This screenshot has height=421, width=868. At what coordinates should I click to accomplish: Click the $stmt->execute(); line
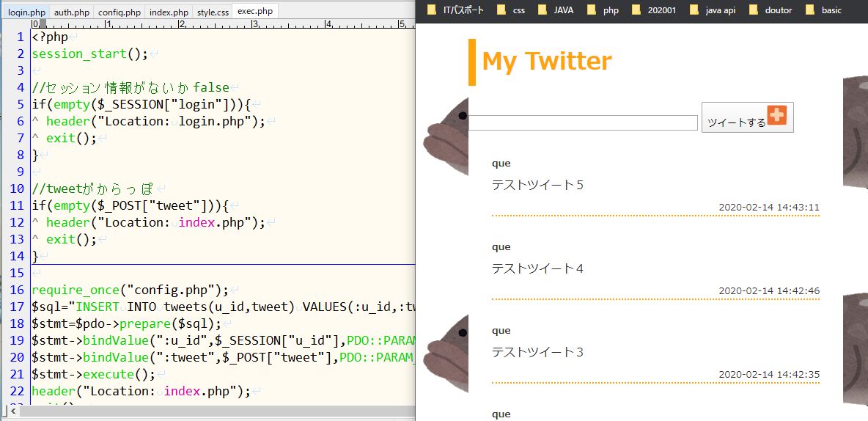click(94, 375)
